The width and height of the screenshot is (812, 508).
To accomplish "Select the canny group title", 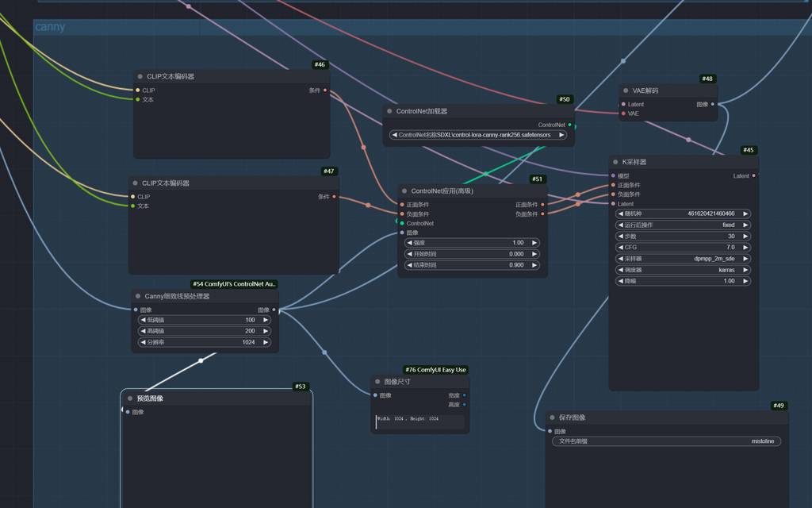I will click(50, 27).
